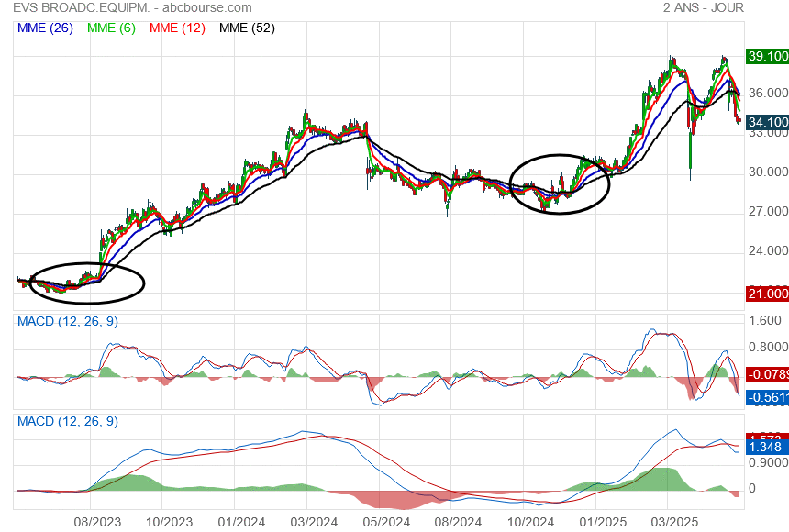Click the 0.8000 MACD axis value
789x532 pixels.
pyautogui.click(x=768, y=347)
